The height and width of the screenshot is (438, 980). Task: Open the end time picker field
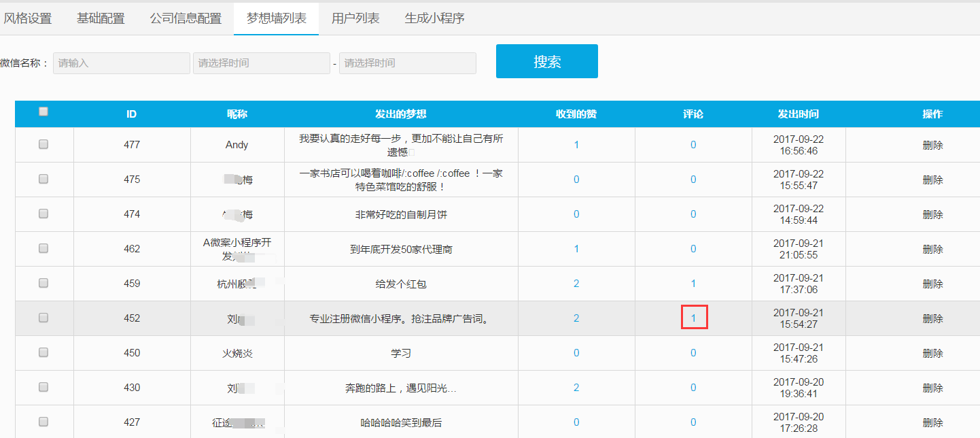click(407, 63)
